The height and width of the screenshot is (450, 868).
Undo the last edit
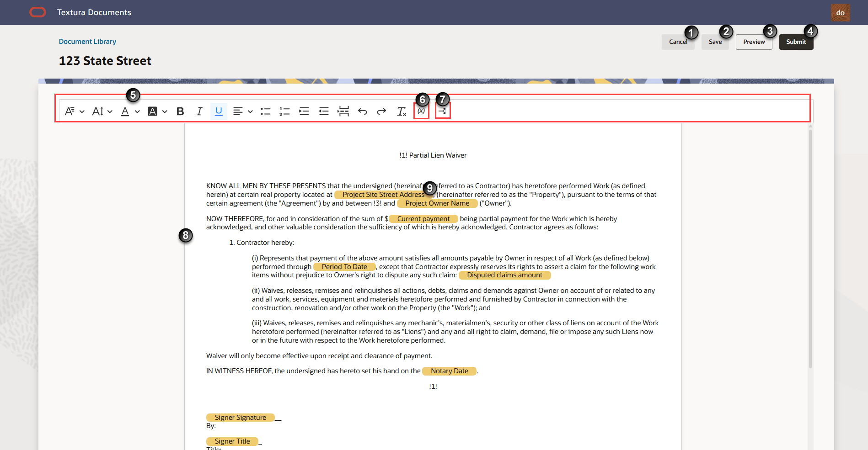point(362,111)
